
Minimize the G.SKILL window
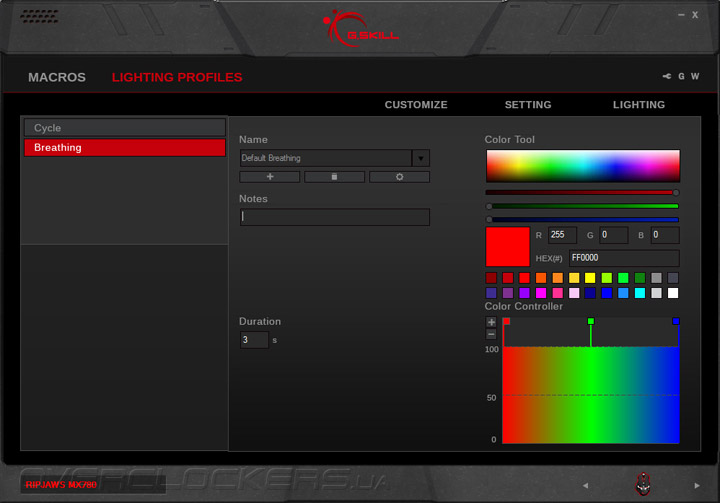tap(681, 15)
